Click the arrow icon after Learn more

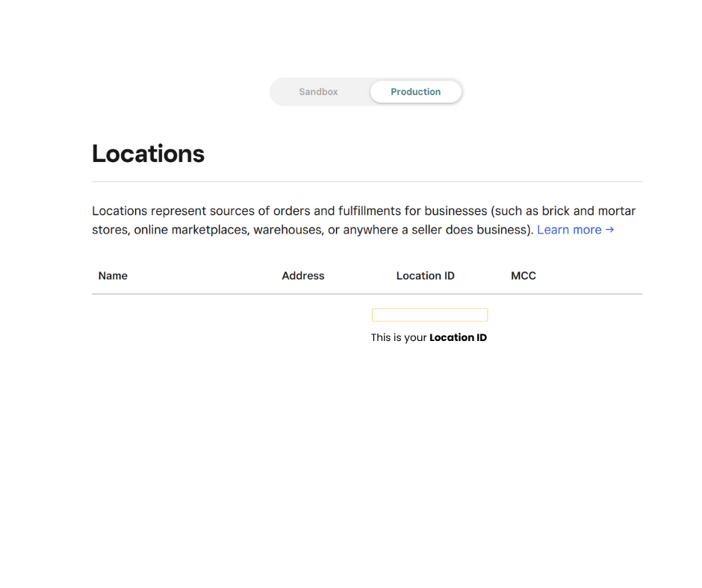pos(610,230)
